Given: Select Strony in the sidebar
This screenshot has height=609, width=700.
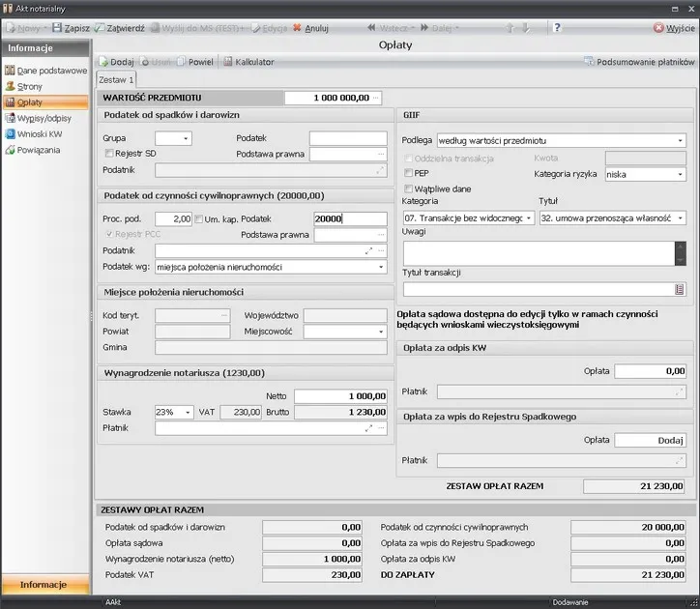Looking at the screenshot, I should pos(30,86).
